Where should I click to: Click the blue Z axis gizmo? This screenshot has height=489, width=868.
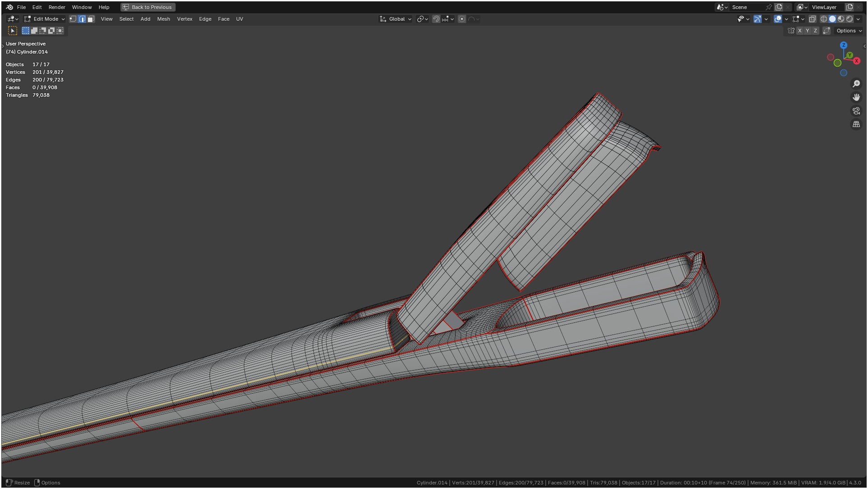point(843,45)
